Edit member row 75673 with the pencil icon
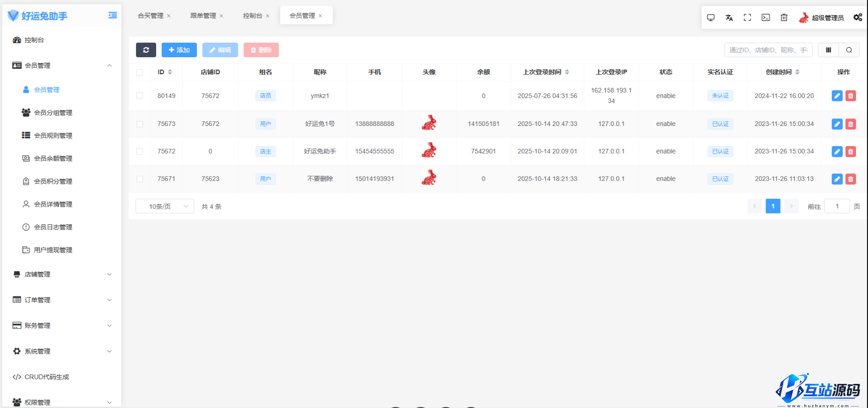This screenshot has height=408, width=868. 837,124
